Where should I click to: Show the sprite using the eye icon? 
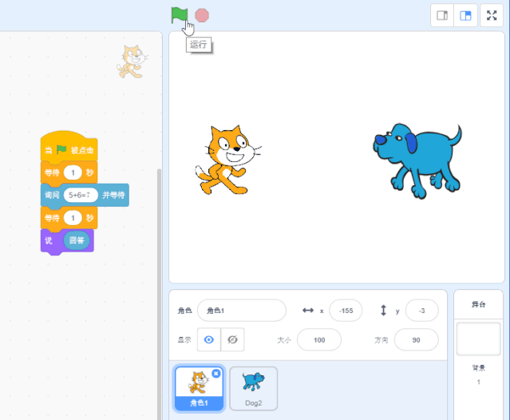click(209, 339)
